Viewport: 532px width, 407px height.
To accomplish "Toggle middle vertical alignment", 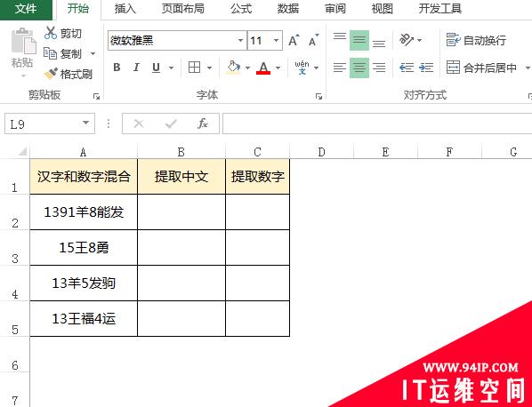I will 359,40.
